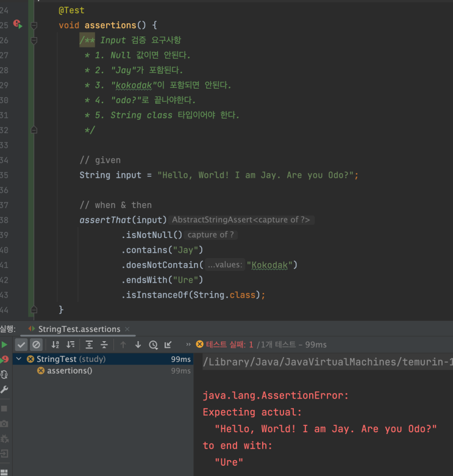The image size is (453, 476).
Task: Close the StringTest.assertions run tab
Action: pyautogui.click(x=127, y=329)
